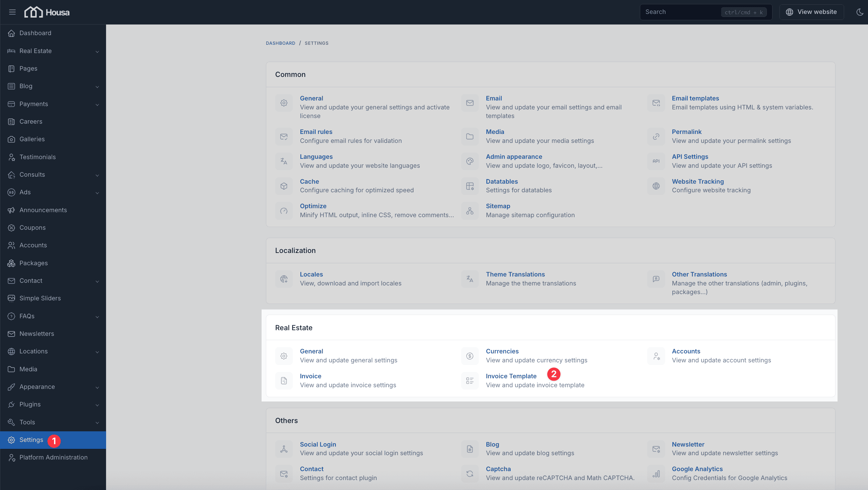Click the globe icon beside Website Tracking
Viewport: 868px width, 490px height.
(656, 186)
